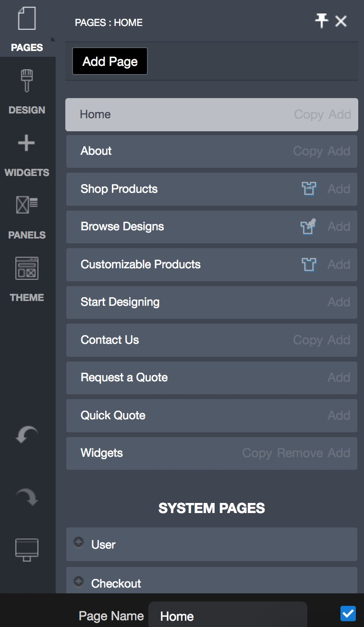This screenshot has height=627, width=364.
Task: Select the About page
Action: pyautogui.click(x=212, y=151)
